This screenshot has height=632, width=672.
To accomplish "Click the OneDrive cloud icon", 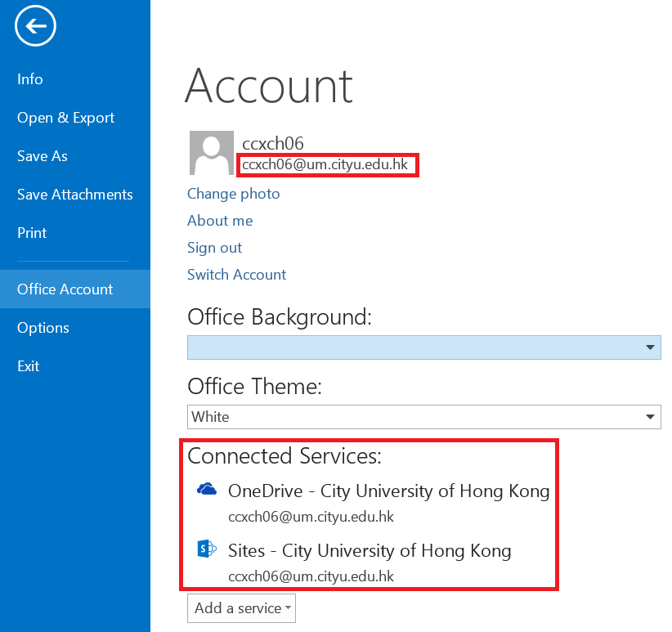I will click(x=207, y=490).
